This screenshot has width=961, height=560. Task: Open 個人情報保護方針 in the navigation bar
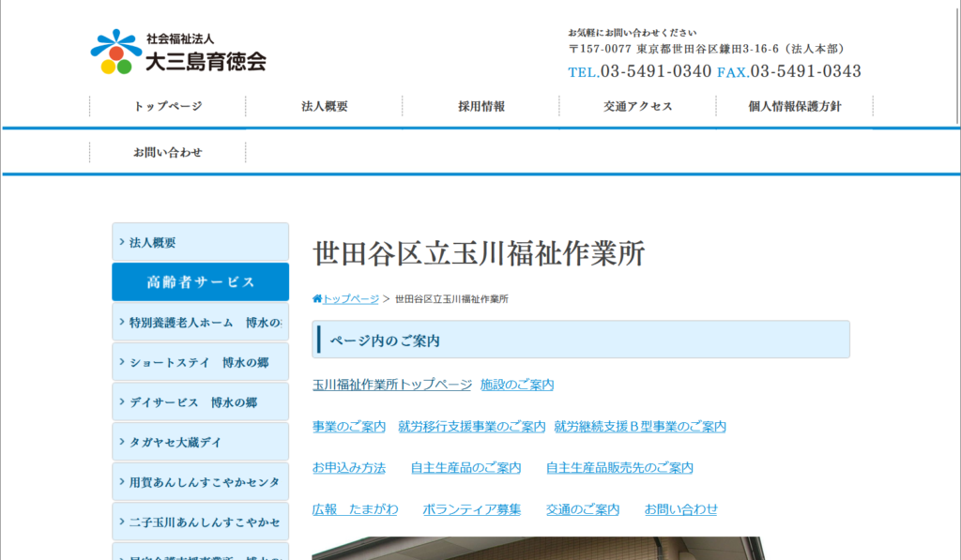point(795,106)
